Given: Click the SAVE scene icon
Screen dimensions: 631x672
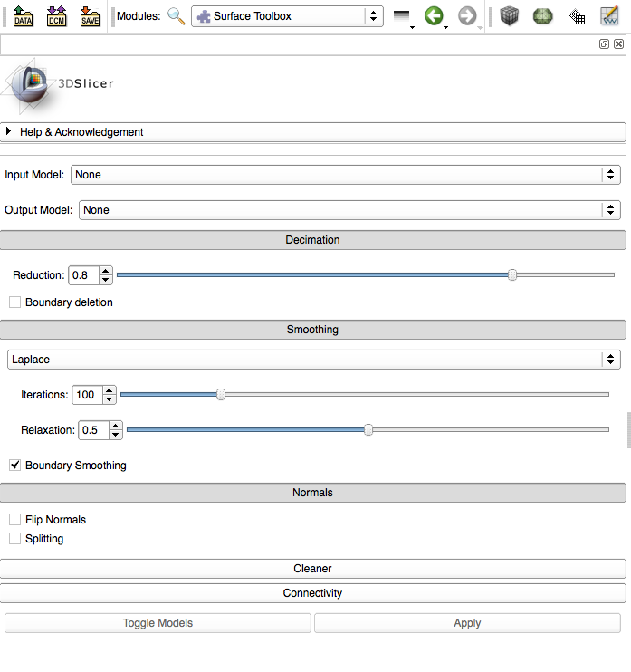Looking at the screenshot, I should 90,16.
